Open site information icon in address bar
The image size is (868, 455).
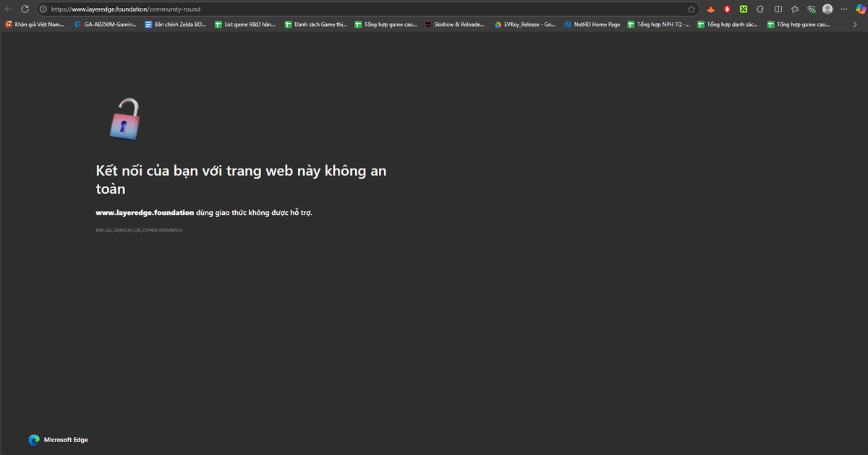[43, 9]
